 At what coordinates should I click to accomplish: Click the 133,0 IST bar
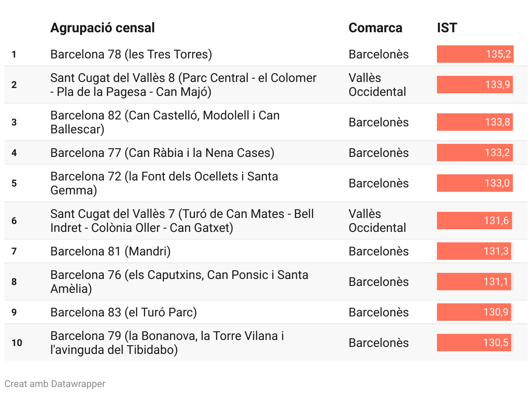tap(474, 183)
